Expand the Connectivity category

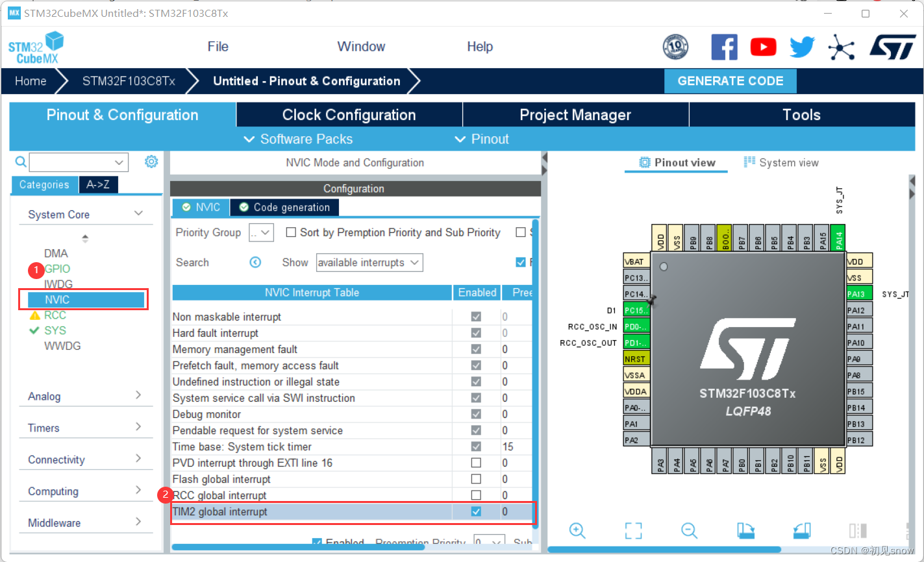(x=138, y=458)
